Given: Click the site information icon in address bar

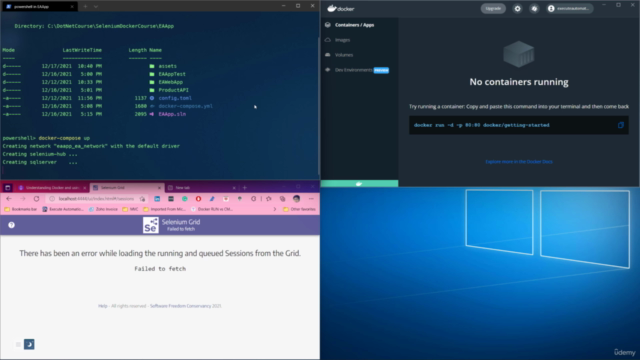Looking at the screenshot, I should tap(52, 199).
